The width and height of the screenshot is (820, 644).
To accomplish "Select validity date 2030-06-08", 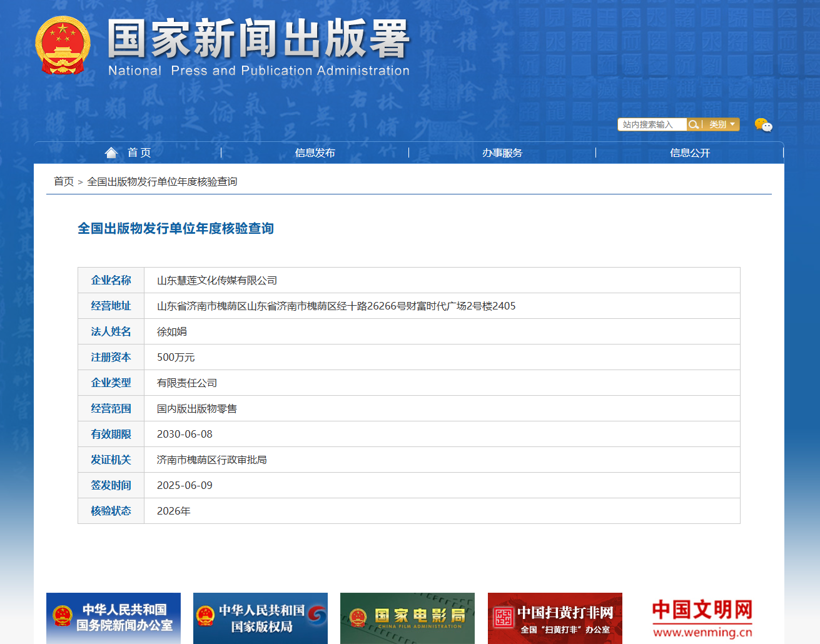I will (185, 434).
